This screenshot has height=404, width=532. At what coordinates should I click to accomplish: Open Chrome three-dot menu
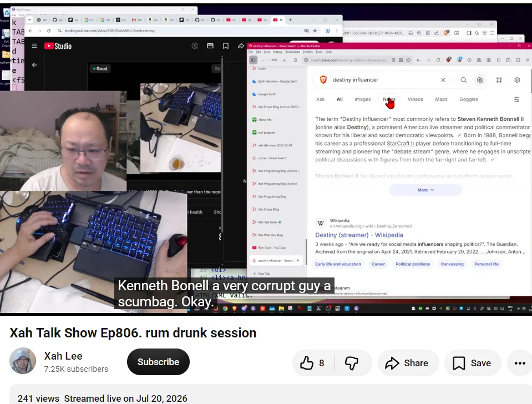pos(337,31)
